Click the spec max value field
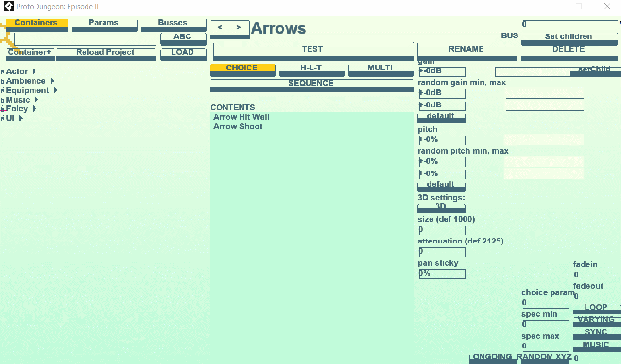 (x=545, y=347)
